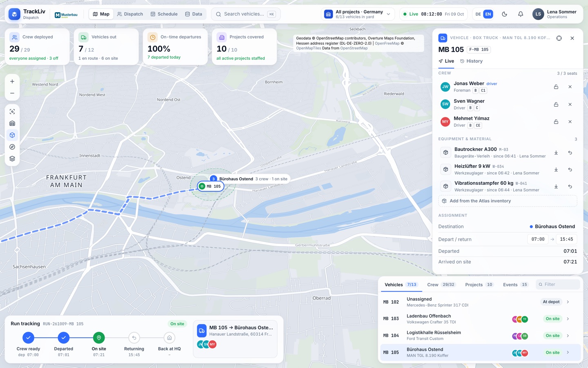Open the Schedule tab
The image size is (588, 368).
click(x=164, y=14)
